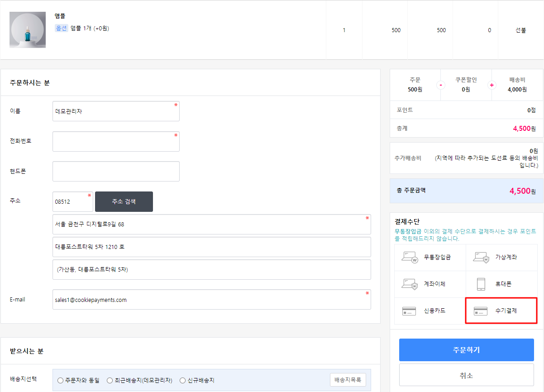The height and width of the screenshot is (392, 544).
Task: Click the 이름 field containing 데모관리자
Action: (x=116, y=111)
